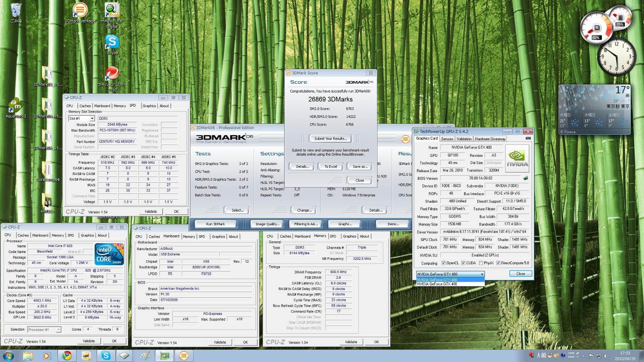Viewport: 644px width, 362px height.
Task: Open Windows Explorer from the taskbar
Action: 28,356
